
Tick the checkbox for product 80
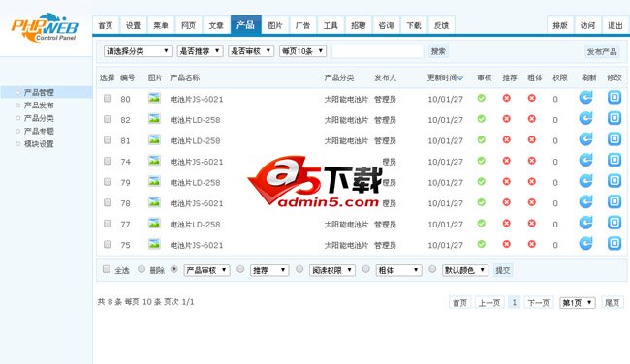point(108,98)
